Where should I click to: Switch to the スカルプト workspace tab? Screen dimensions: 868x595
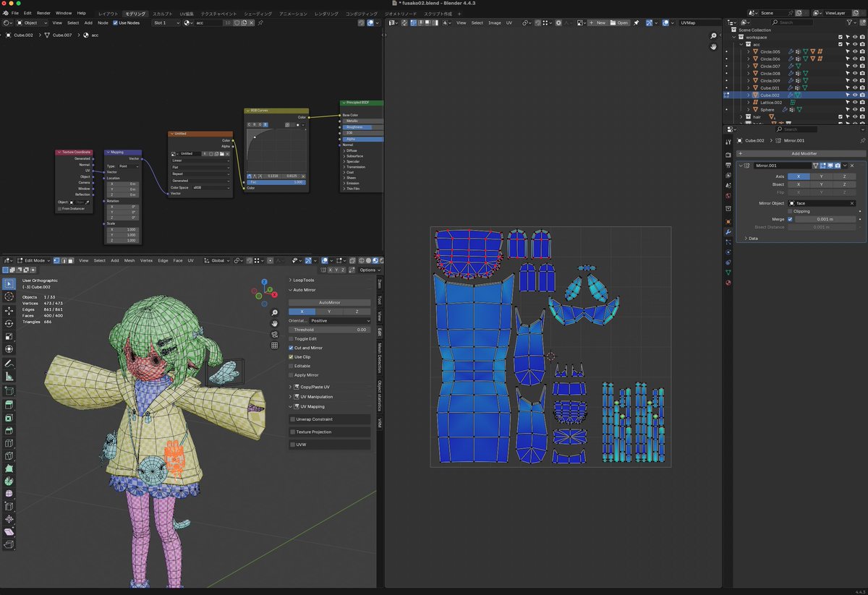[163, 14]
